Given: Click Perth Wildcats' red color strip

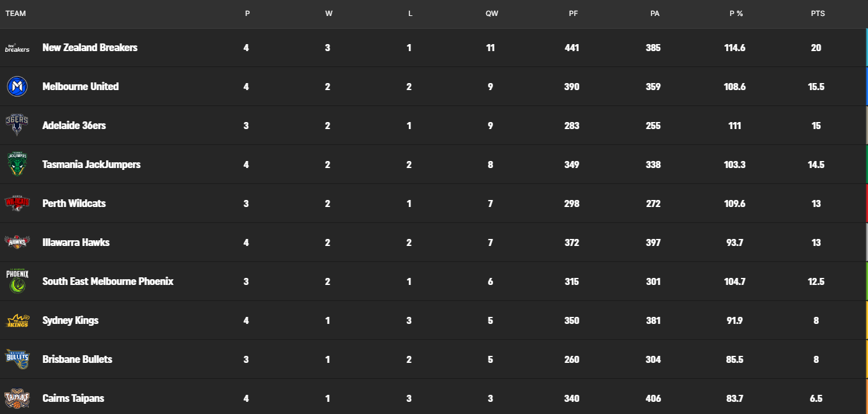Looking at the screenshot, I should point(866,203).
